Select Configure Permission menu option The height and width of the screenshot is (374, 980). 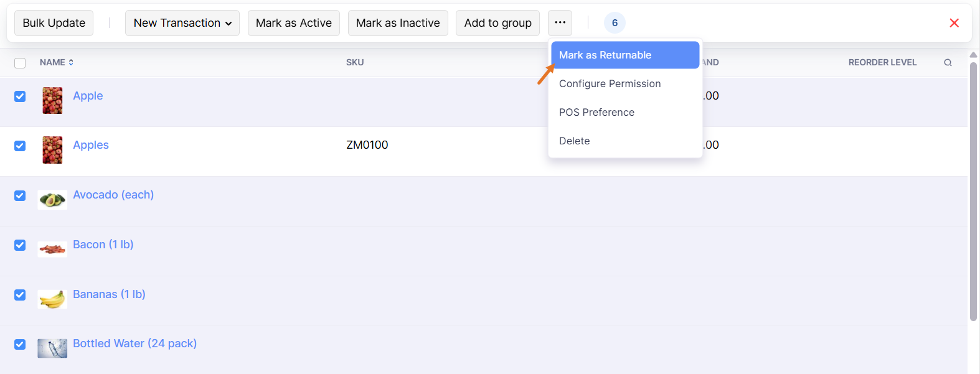coord(610,83)
